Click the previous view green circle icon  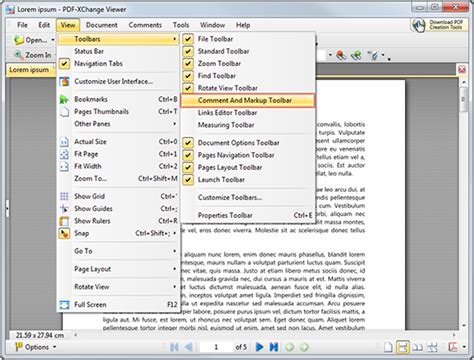289,347
